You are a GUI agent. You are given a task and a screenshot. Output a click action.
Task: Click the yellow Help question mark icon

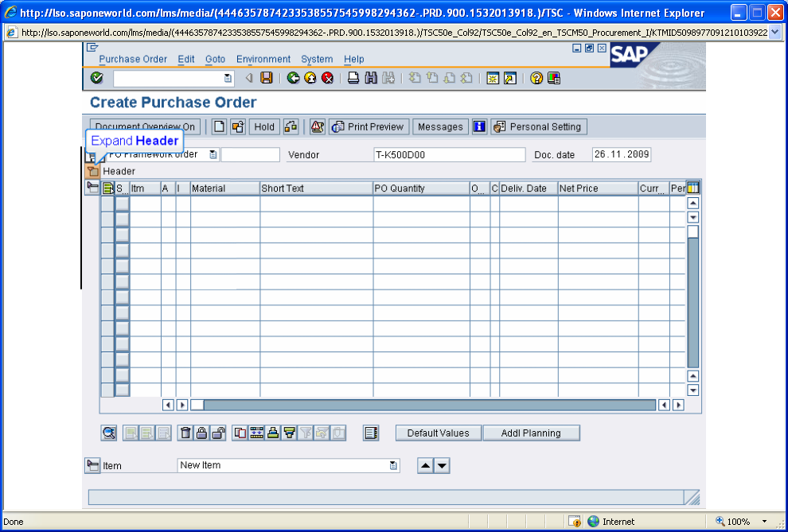click(536, 78)
